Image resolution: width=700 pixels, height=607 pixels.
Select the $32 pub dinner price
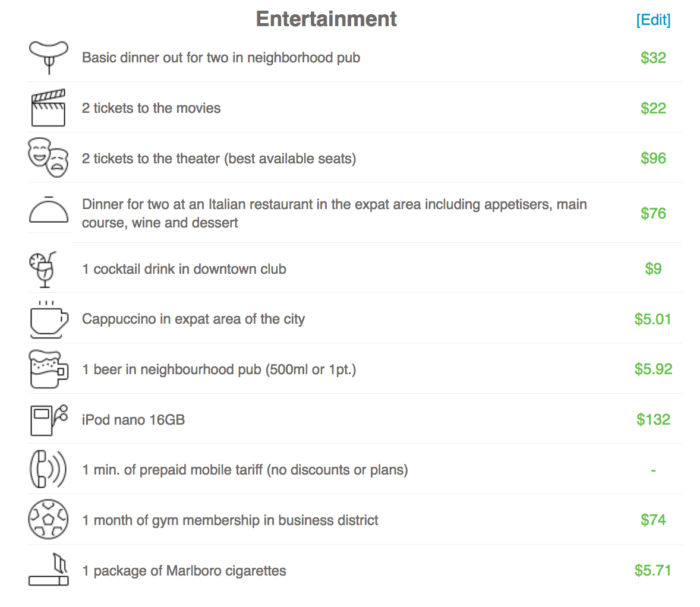click(x=653, y=58)
